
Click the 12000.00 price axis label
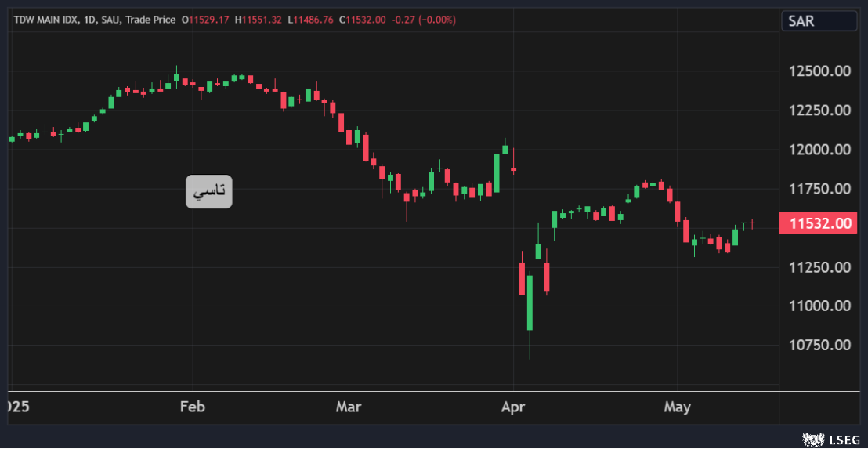click(820, 150)
